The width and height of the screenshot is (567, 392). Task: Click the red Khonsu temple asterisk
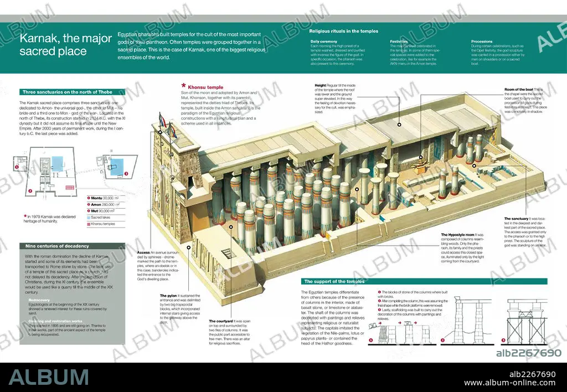pyautogui.click(x=184, y=86)
